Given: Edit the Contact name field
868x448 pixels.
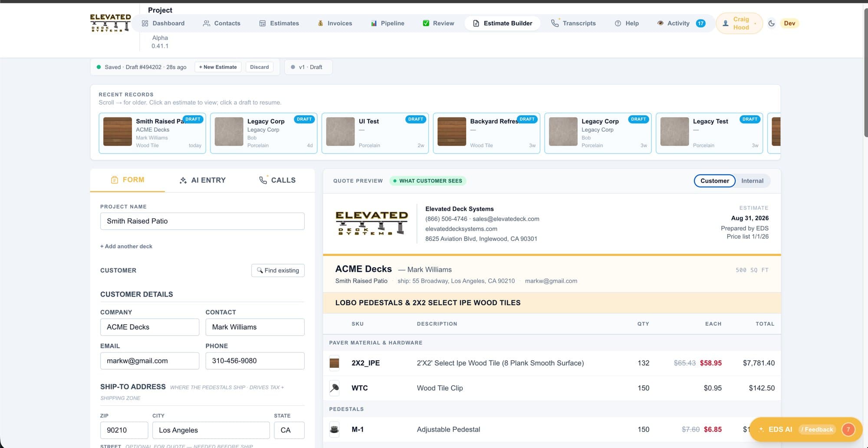Looking at the screenshot, I should (x=255, y=327).
